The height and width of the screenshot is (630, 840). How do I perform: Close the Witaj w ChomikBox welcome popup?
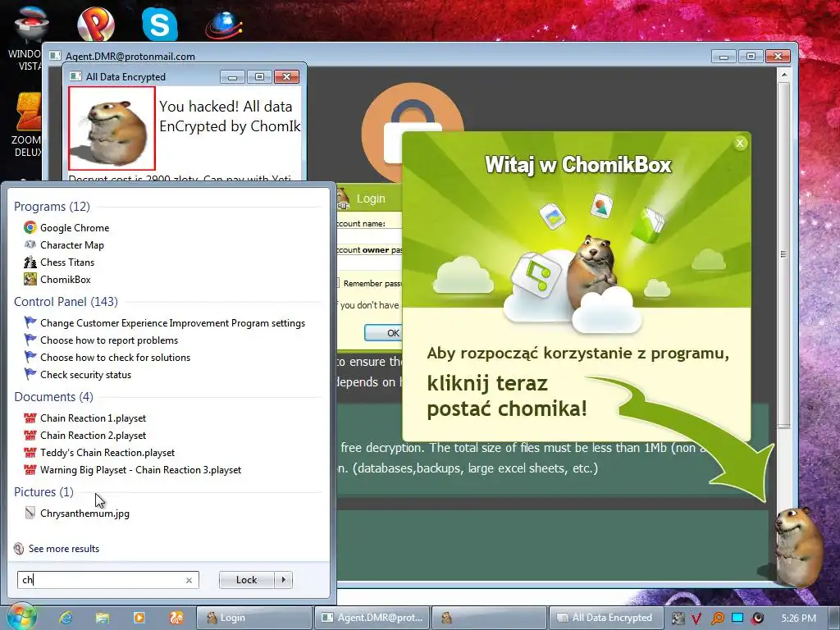tap(740, 143)
